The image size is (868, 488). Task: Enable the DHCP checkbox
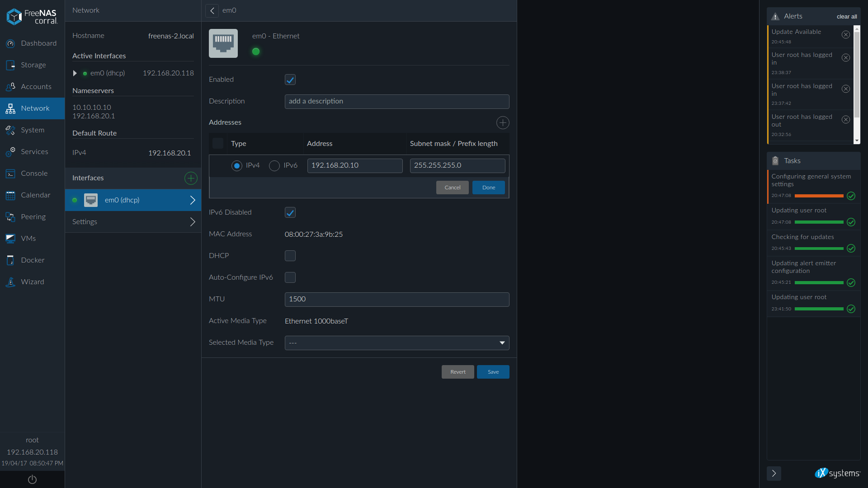(290, 256)
